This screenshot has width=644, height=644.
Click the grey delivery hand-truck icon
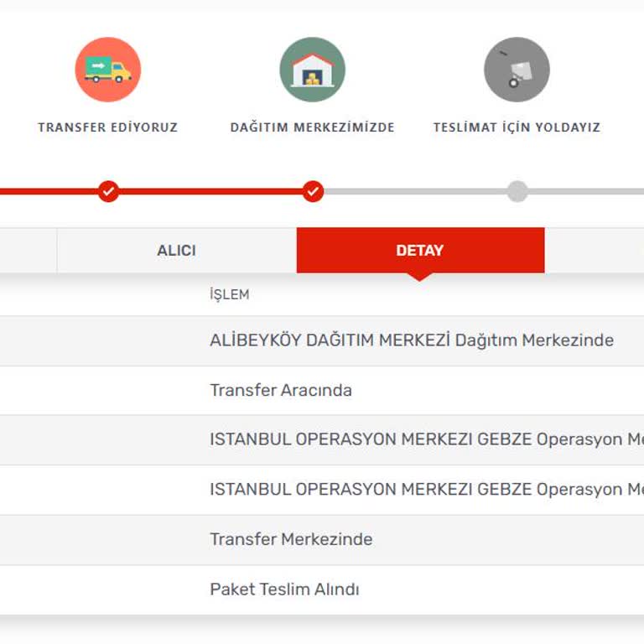click(x=517, y=70)
